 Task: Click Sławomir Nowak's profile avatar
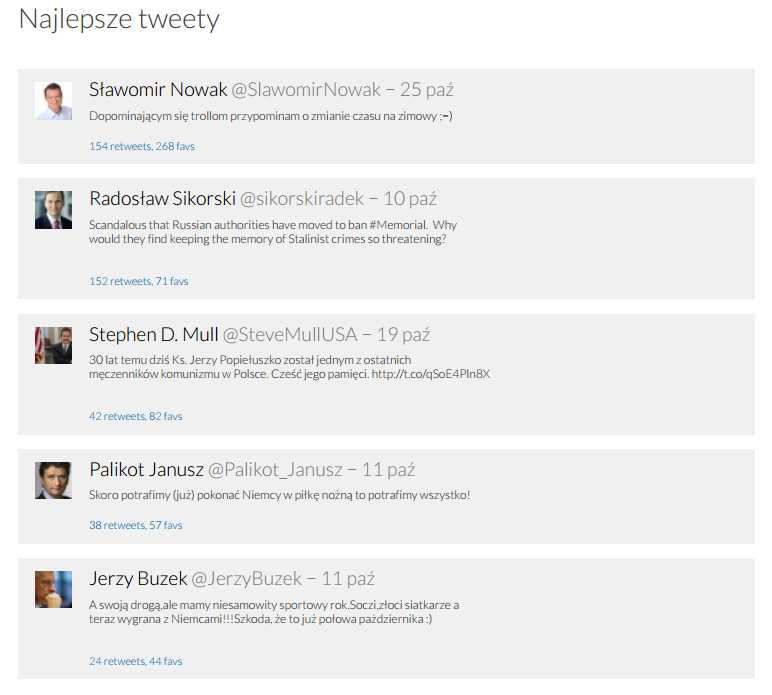53,101
